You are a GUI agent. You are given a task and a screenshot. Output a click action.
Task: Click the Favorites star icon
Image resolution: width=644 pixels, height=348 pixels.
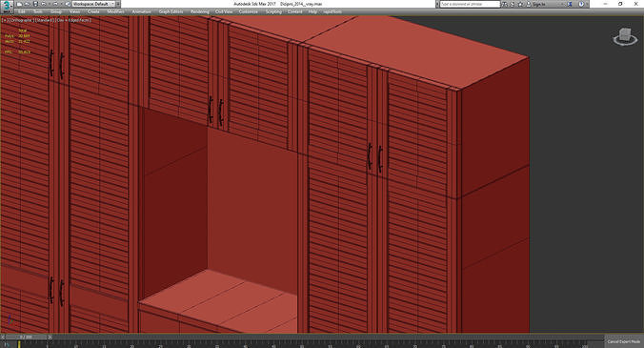pos(520,4)
